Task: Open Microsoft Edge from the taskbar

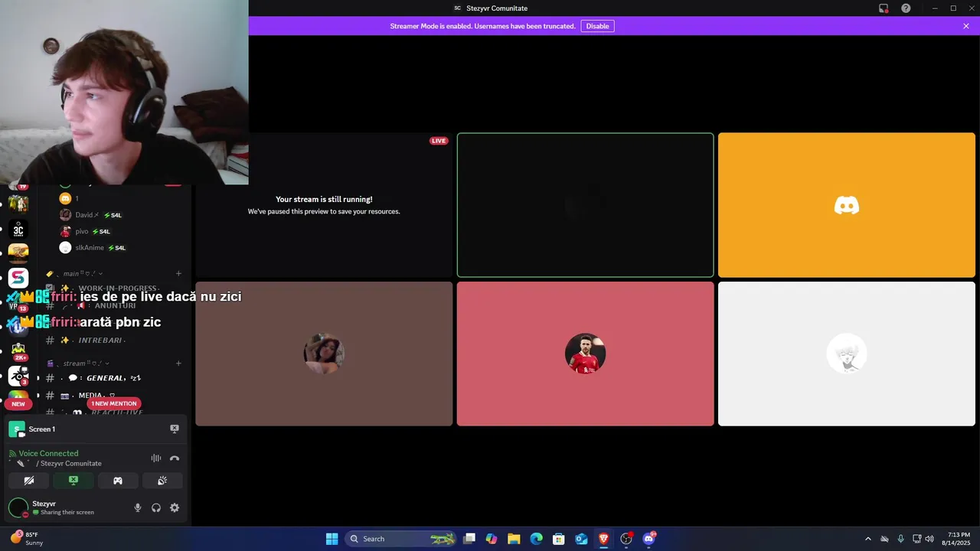Action: tap(537, 539)
